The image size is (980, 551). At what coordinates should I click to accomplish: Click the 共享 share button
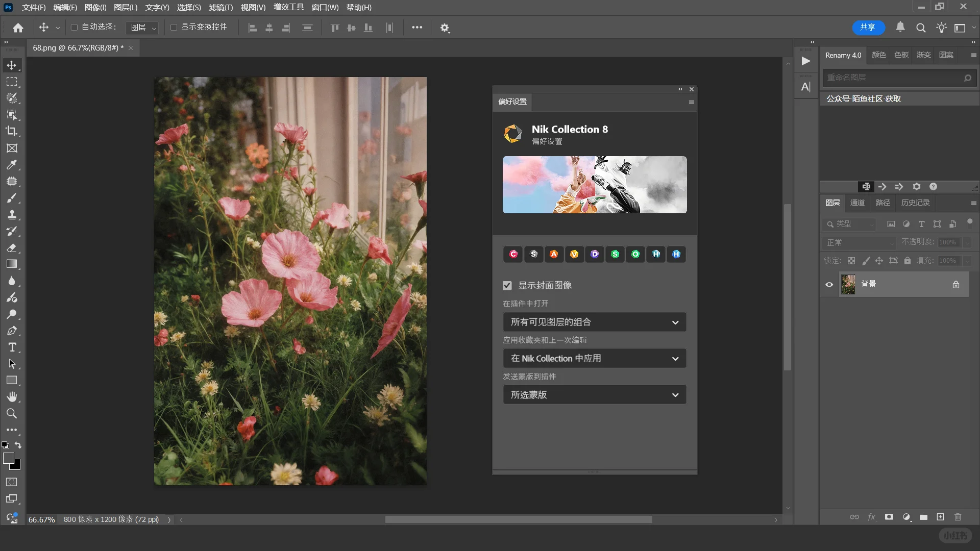tap(868, 27)
